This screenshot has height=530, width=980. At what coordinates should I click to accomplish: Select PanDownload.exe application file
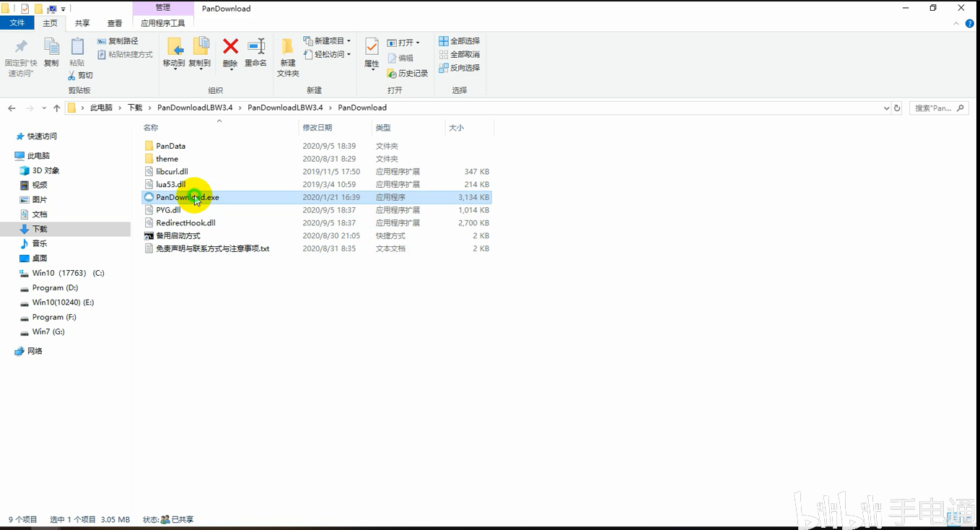317,197
